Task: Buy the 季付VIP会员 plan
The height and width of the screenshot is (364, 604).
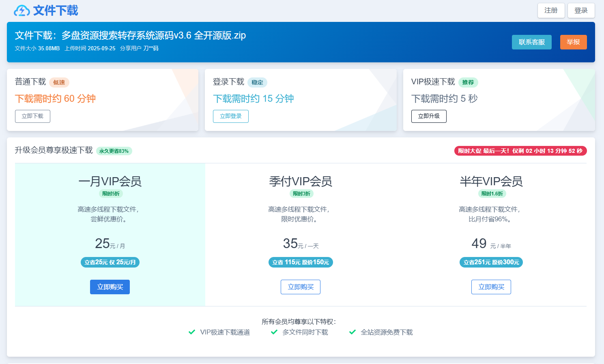Action: tap(301, 287)
